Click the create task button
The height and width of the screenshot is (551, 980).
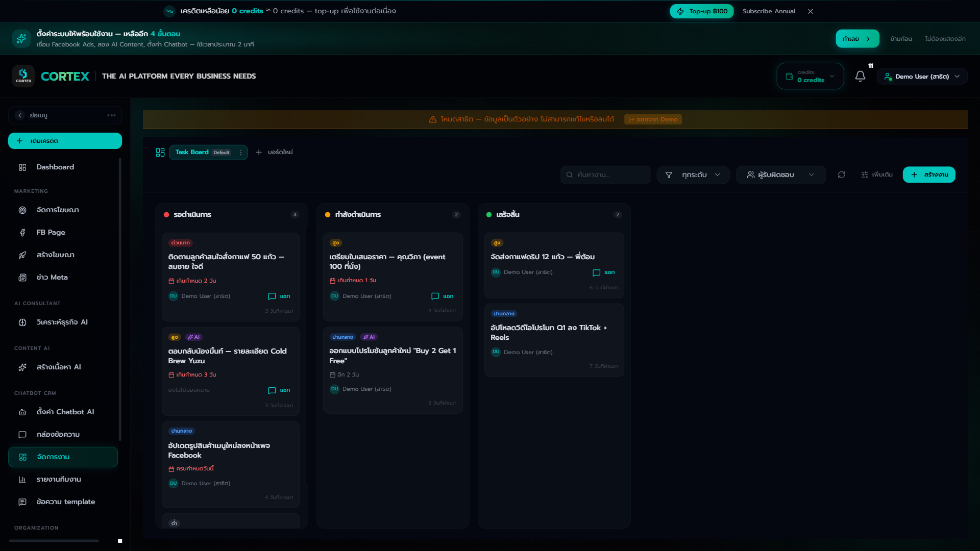pyautogui.click(x=929, y=174)
